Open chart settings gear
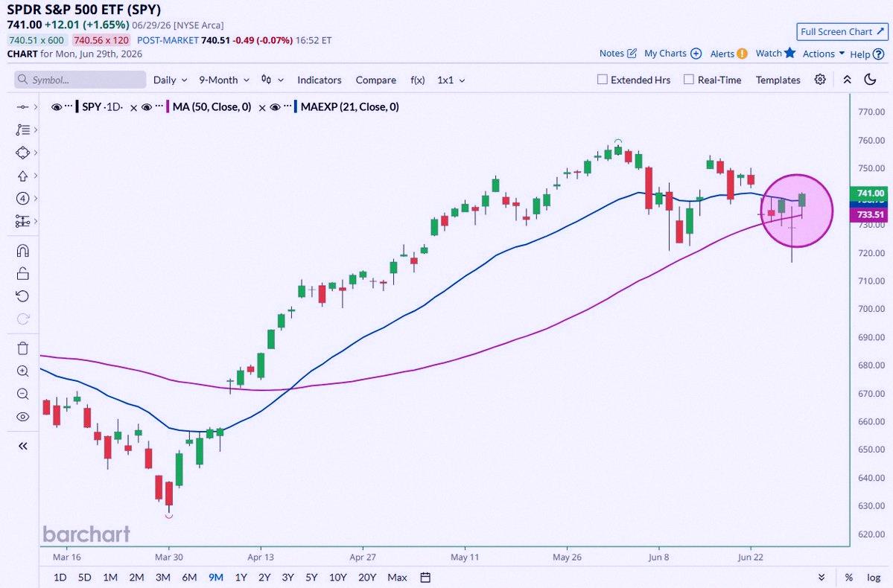Image resolution: width=893 pixels, height=588 pixels. click(819, 80)
